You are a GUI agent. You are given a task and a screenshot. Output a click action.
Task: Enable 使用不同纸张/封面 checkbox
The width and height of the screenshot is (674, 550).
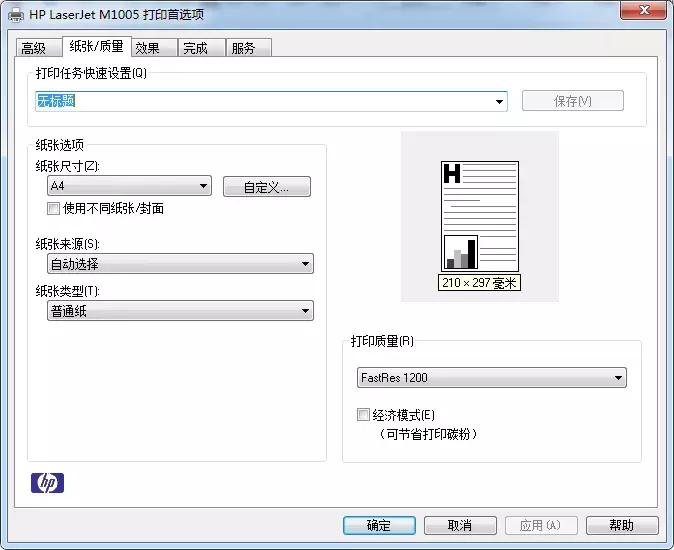pos(53,209)
